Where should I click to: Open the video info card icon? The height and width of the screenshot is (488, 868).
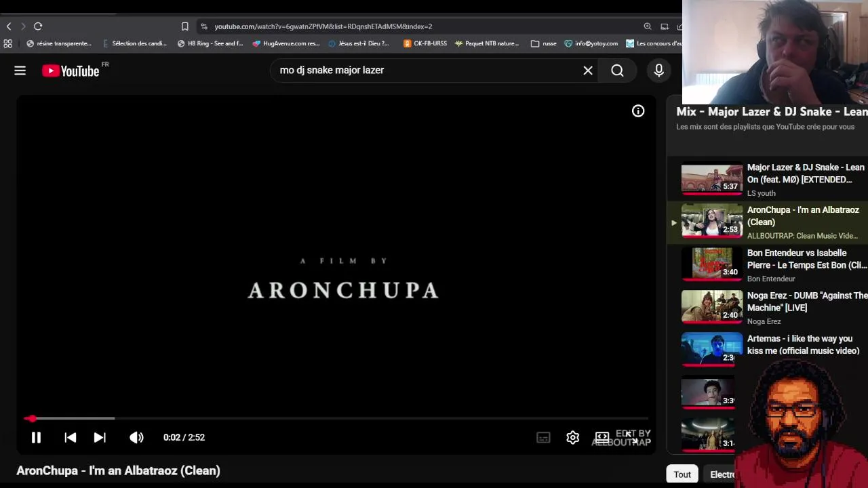click(x=638, y=111)
